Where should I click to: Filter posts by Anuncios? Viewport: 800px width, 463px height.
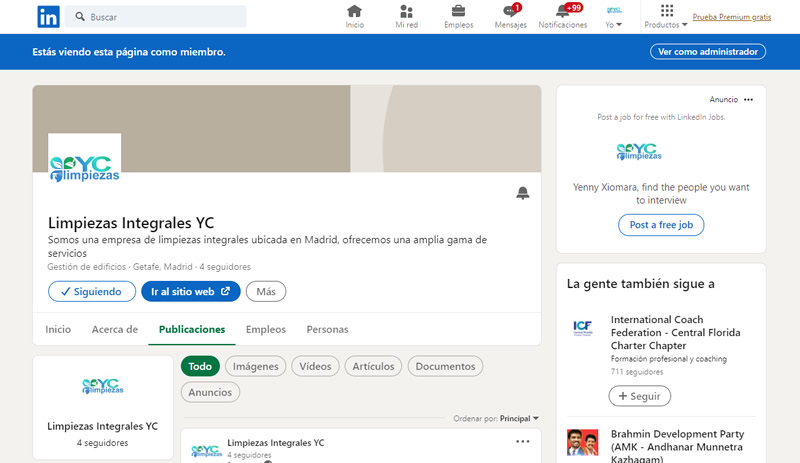(x=210, y=392)
